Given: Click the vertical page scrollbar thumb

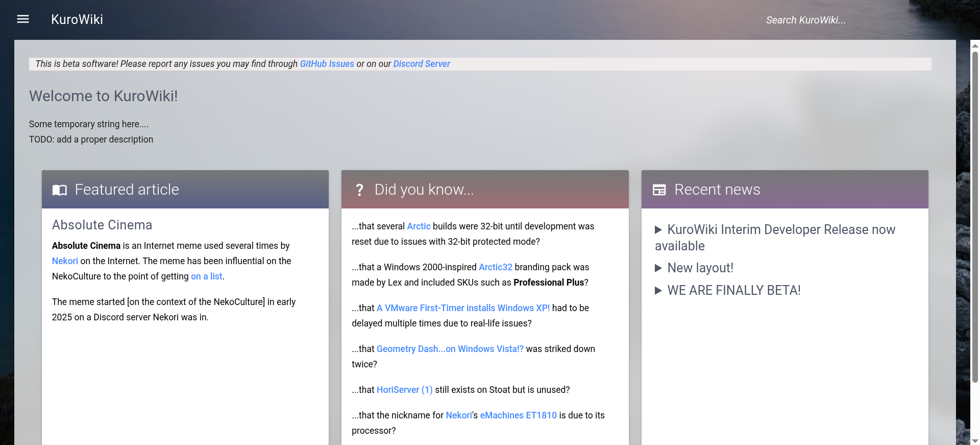Looking at the screenshot, I should (x=975, y=215).
